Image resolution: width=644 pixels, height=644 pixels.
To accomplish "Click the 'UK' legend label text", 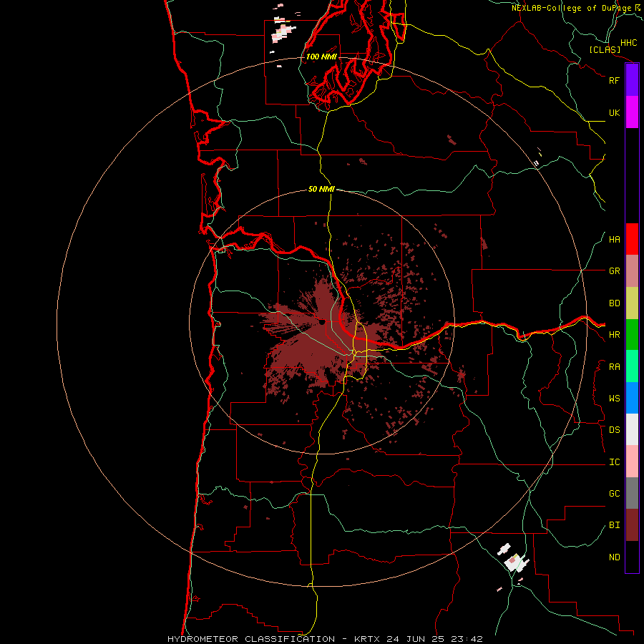I will pyautogui.click(x=614, y=112).
